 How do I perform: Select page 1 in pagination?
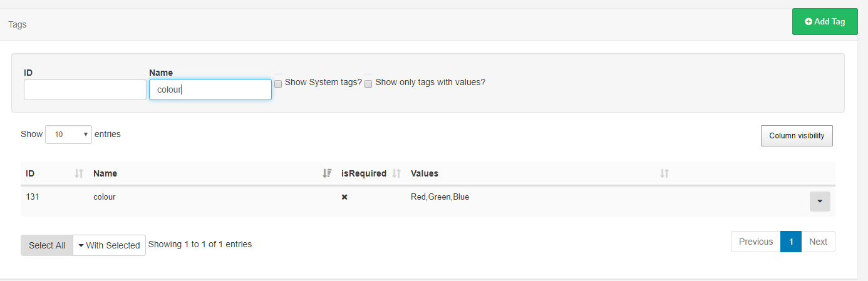point(791,242)
